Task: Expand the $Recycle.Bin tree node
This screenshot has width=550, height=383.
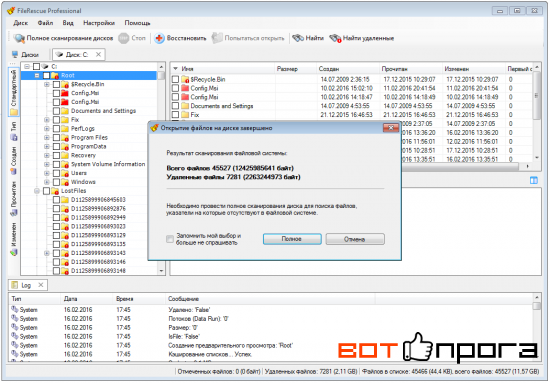Action: pos(47,84)
